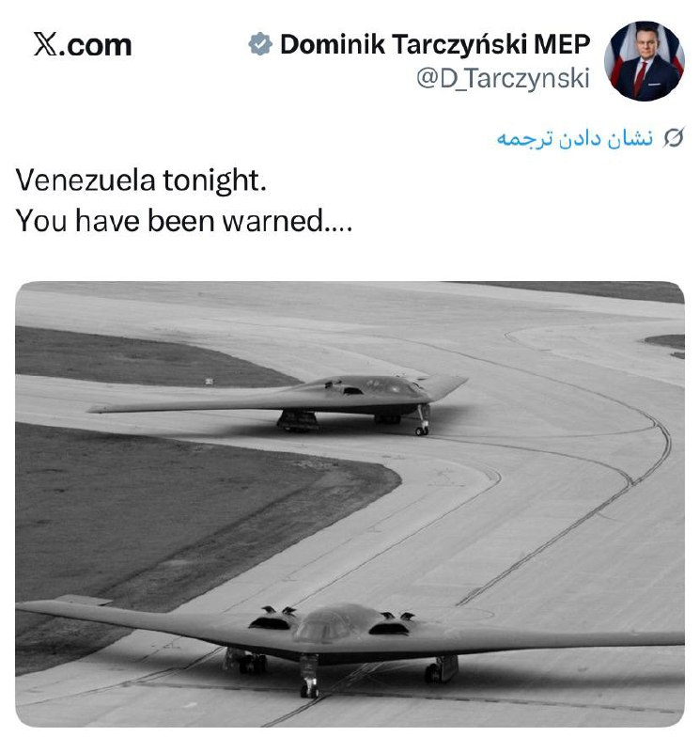The height and width of the screenshot is (752, 700).
Task: Click the @D_Tarczynski handle
Action: point(503,78)
